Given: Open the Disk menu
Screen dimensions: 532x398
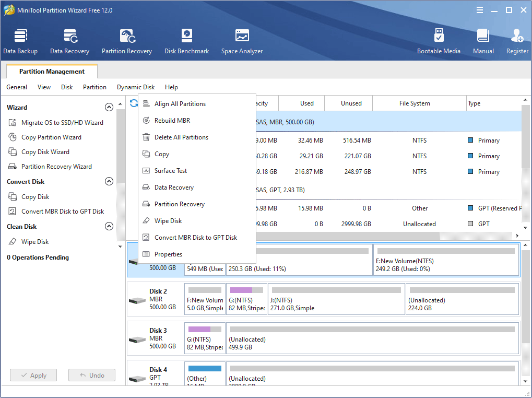Looking at the screenshot, I should pos(67,87).
